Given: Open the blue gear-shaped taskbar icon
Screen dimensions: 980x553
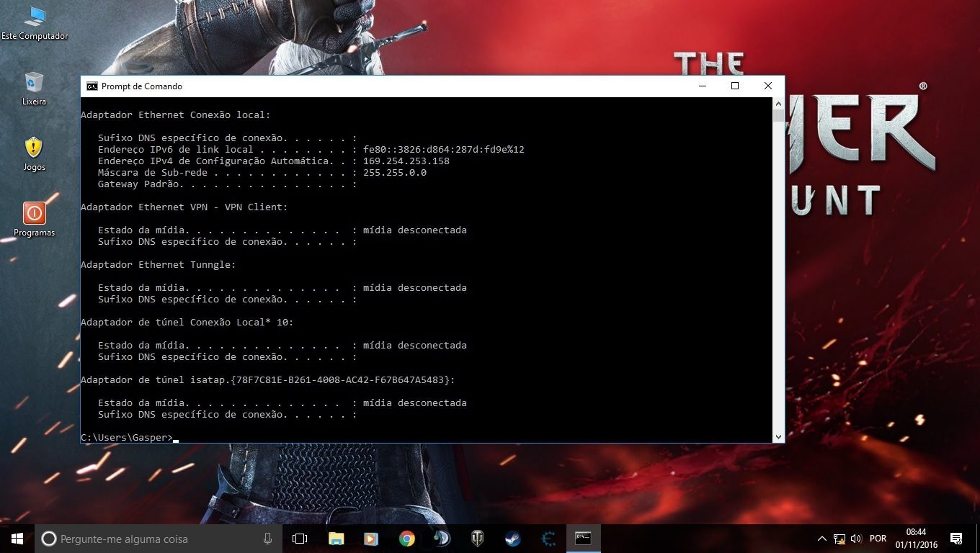Looking at the screenshot, I should [x=548, y=539].
